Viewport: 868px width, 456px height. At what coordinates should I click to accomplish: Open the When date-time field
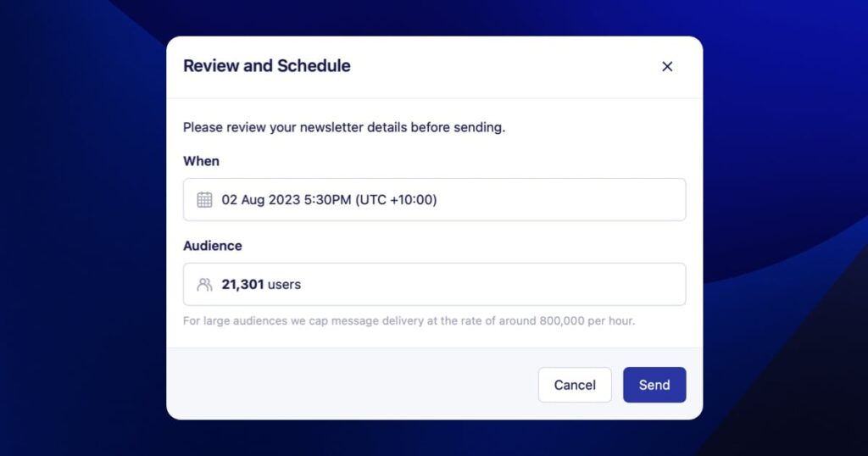(x=434, y=200)
